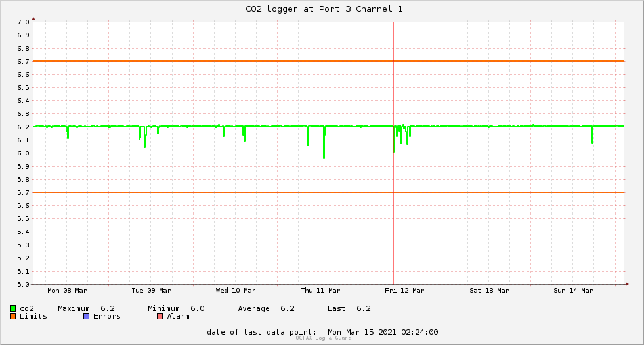Click the 'Sat 13 Mar' axis label
This screenshot has height=345, width=644.
pos(489,291)
